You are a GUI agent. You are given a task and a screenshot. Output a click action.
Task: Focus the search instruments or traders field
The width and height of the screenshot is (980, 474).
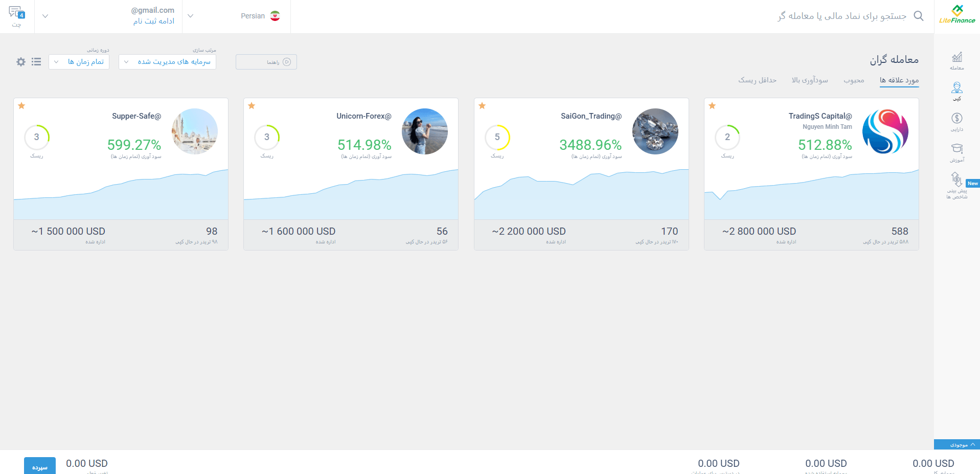pos(842,16)
